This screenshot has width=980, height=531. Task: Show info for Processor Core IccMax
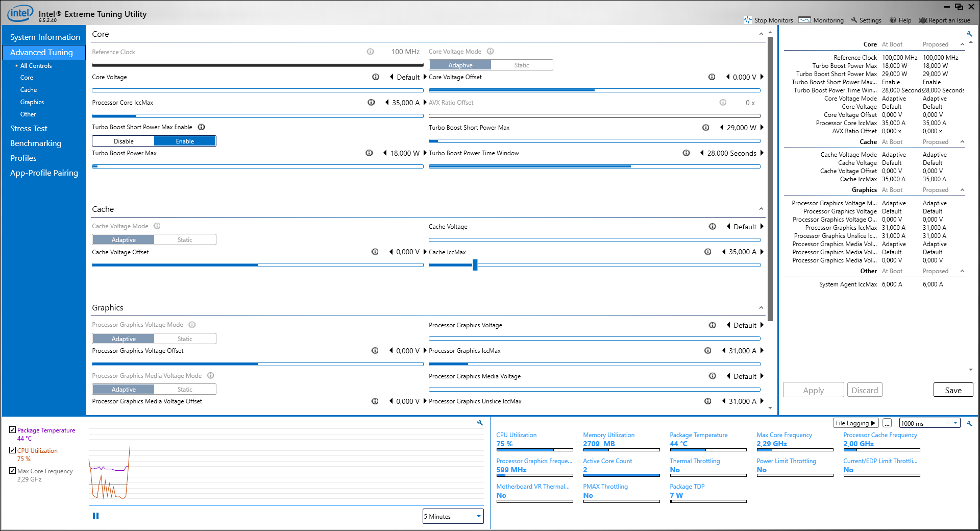[371, 103]
